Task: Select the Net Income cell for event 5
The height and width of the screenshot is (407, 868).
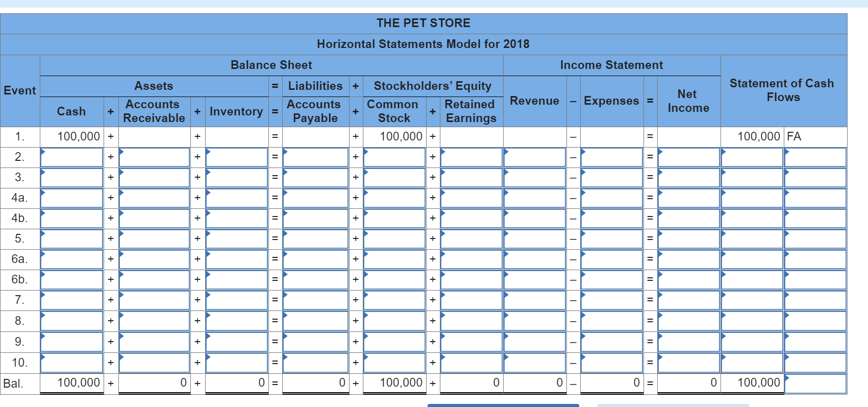Action: [689, 239]
